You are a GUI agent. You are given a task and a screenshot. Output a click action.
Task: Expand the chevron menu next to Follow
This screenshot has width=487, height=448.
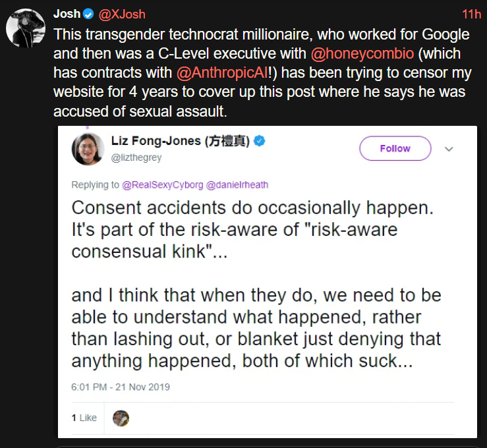point(449,149)
